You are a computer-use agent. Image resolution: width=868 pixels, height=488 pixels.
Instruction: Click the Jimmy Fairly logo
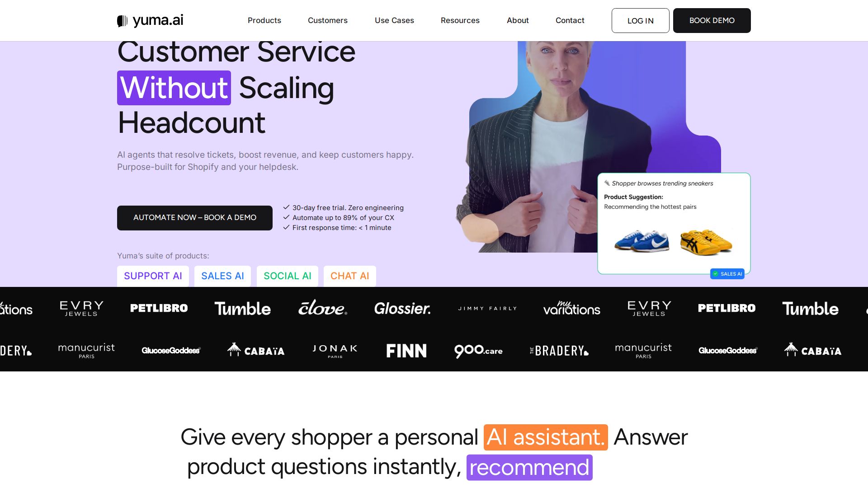(x=487, y=309)
